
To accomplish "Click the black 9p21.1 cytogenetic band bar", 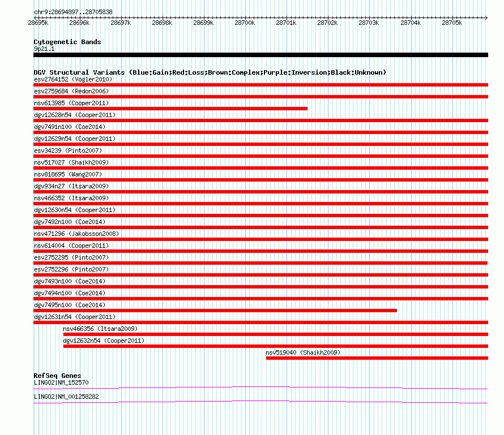I will [x=260, y=55].
